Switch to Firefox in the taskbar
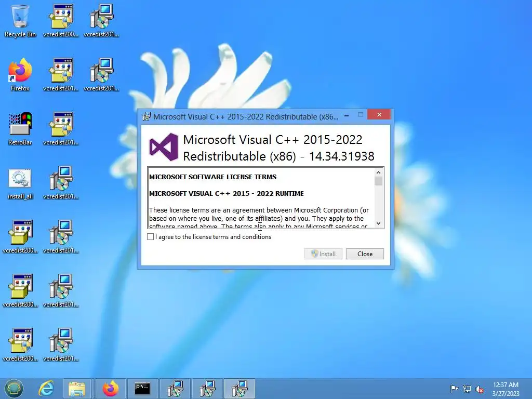This screenshot has width=532, height=399. (x=110, y=389)
